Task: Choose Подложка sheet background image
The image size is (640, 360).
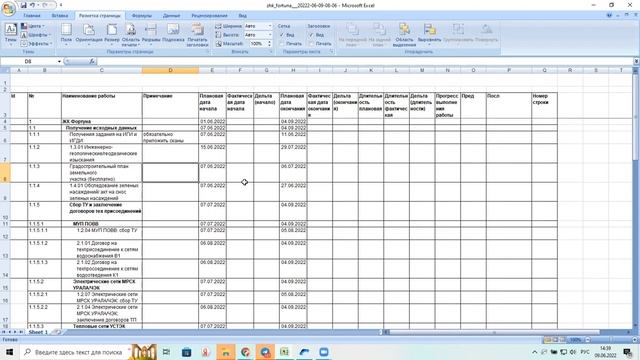Action: pyautogui.click(x=173, y=34)
